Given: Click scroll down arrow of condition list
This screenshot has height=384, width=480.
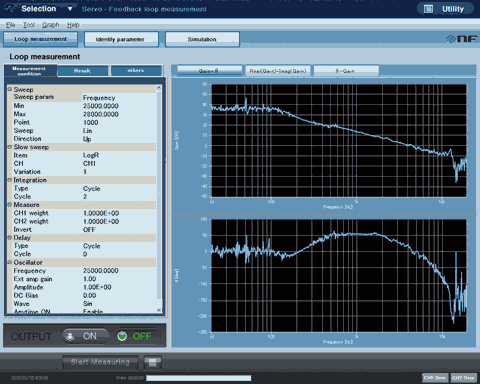Looking at the screenshot, I should pyautogui.click(x=159, y=310).
